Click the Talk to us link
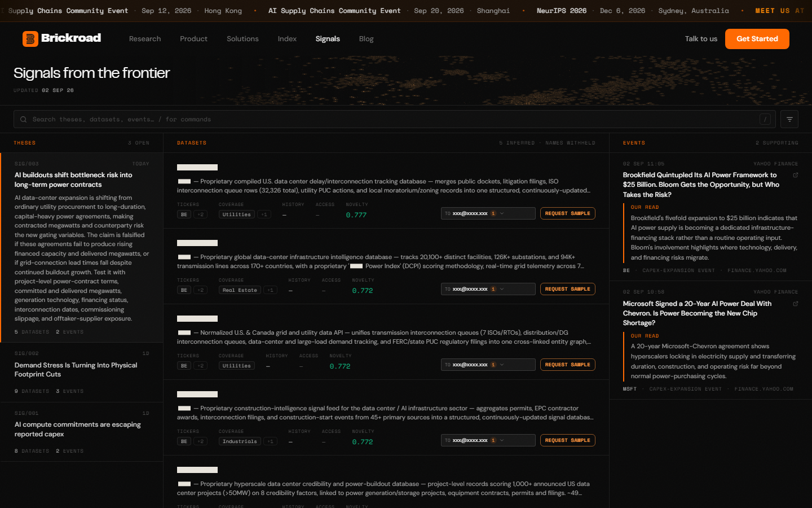The width and height of the screenshot is (812, 508). [701, 39]
